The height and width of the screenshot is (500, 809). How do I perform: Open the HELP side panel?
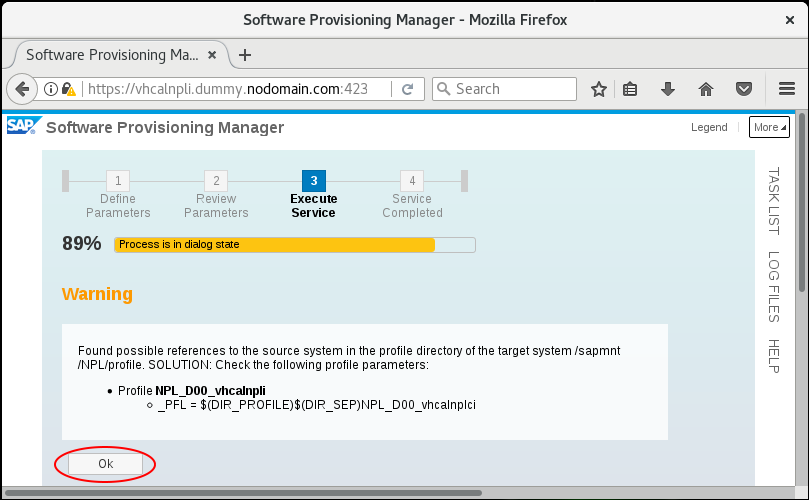[773, 356]
